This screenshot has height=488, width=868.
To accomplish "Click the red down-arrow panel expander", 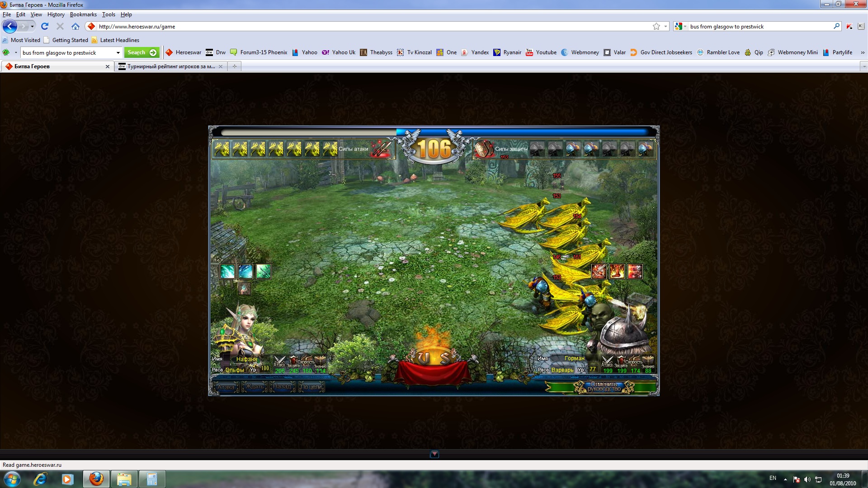I will 434,454.
